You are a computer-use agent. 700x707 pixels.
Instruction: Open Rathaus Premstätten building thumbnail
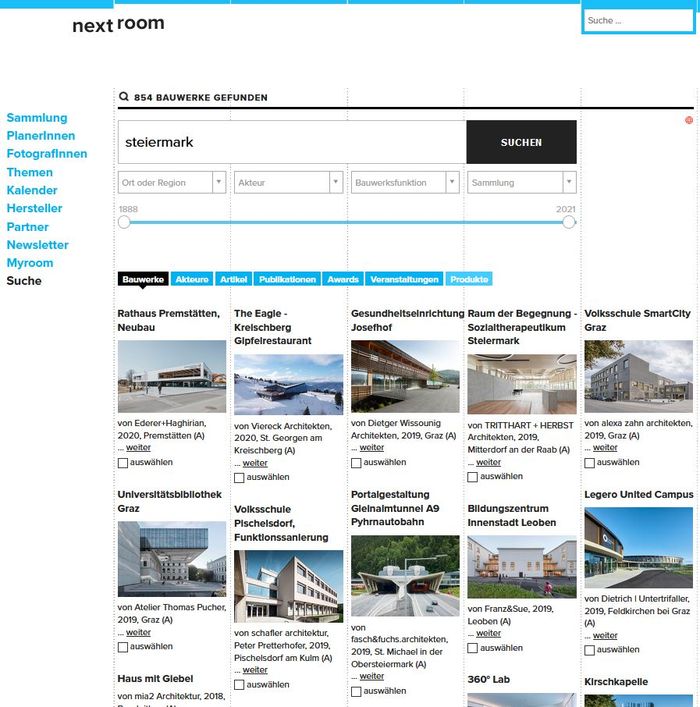[171, 376]
